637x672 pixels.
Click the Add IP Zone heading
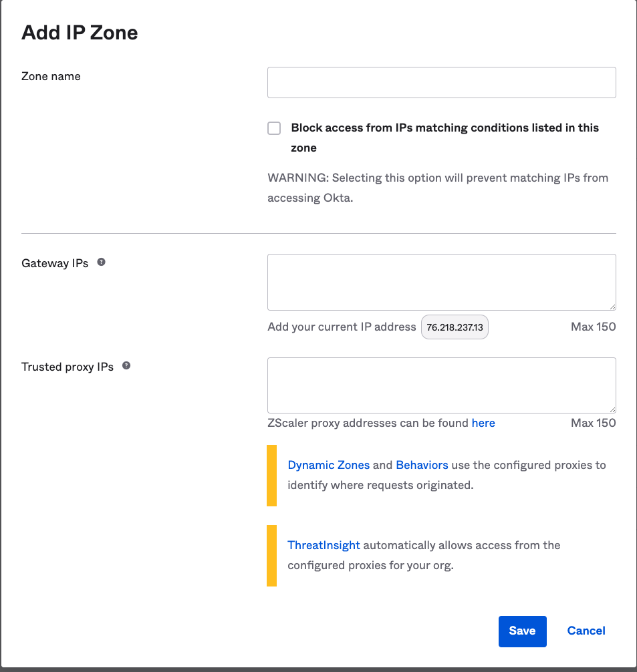pyautogui.click(x=80, y=32)
